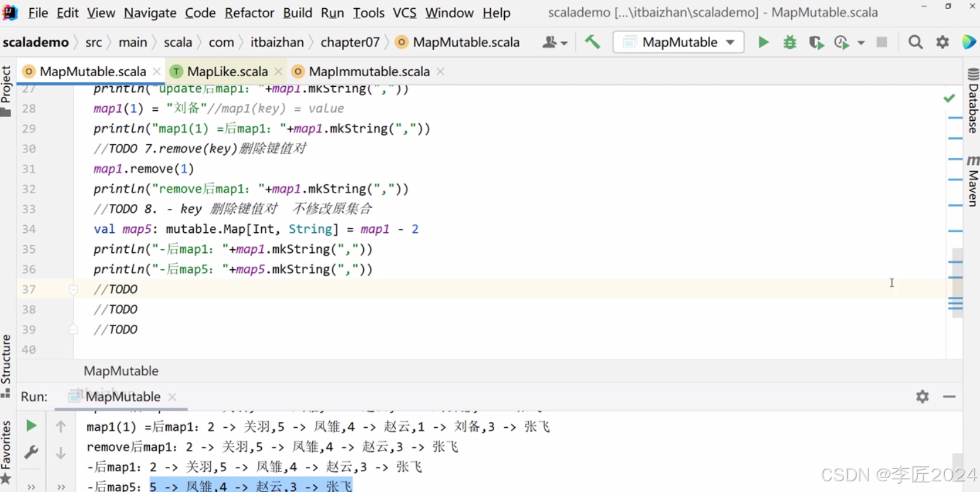Click the console line starting "remove后map1"
980x492 pixels.
click(273, 447)
